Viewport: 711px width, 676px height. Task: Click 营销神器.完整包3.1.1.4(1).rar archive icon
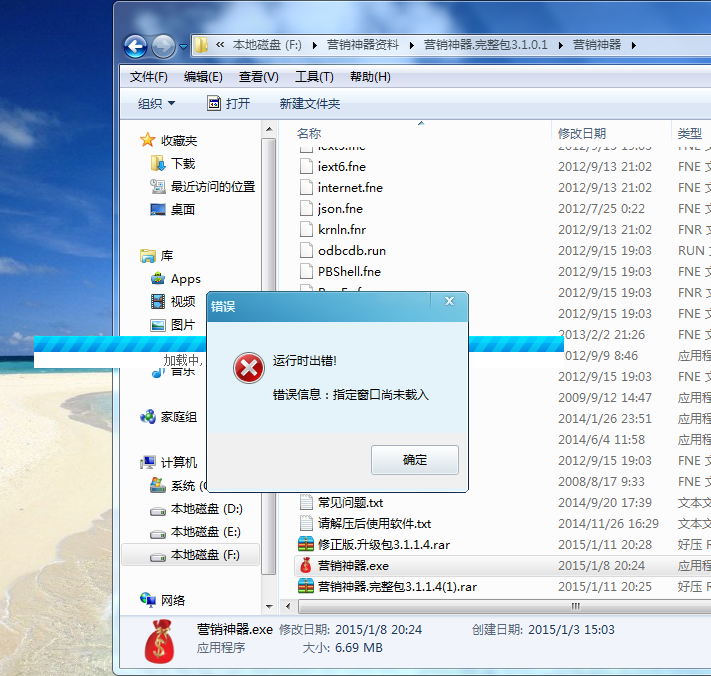pos(306,586)
